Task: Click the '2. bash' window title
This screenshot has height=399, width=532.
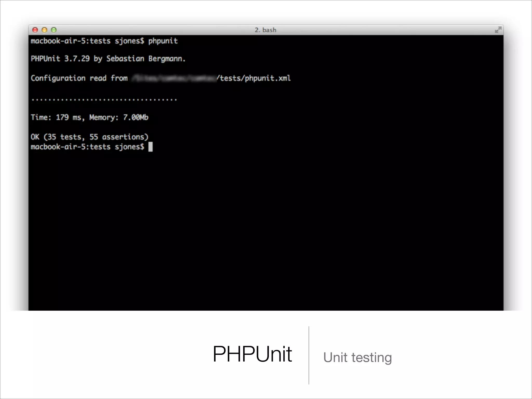Action: [265, 30]
